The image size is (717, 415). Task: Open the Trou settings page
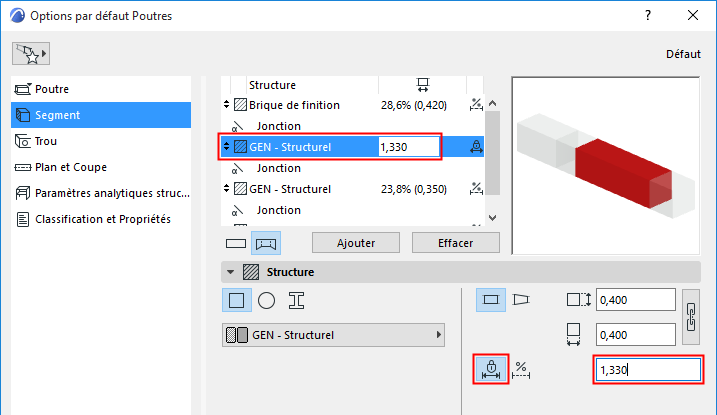46,141
